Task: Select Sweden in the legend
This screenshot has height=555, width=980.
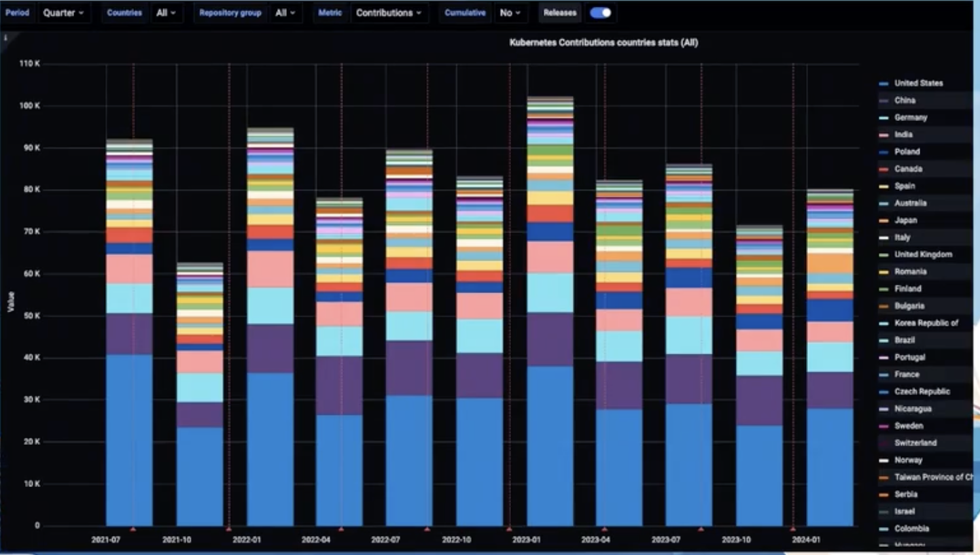Action: tap(909, 426)
